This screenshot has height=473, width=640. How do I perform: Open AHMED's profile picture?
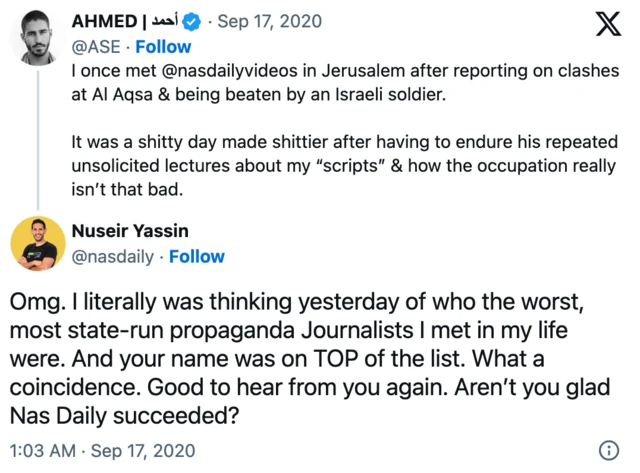click(x=38, y=38)
